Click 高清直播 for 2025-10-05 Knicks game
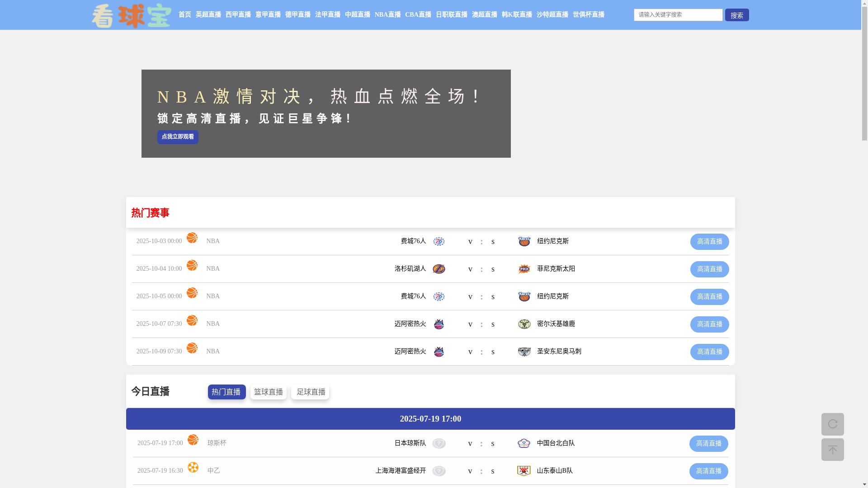The image size is (868, 488). pos(710,297)
